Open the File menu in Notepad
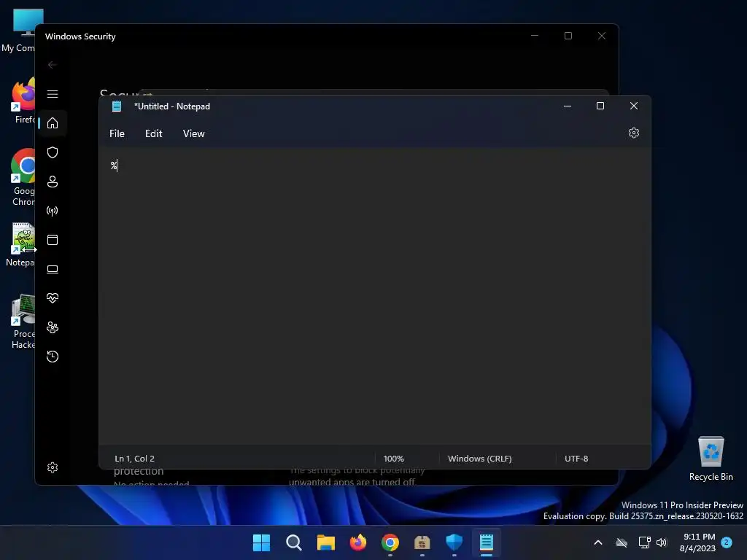747x560 pixels. pos(117,134)
